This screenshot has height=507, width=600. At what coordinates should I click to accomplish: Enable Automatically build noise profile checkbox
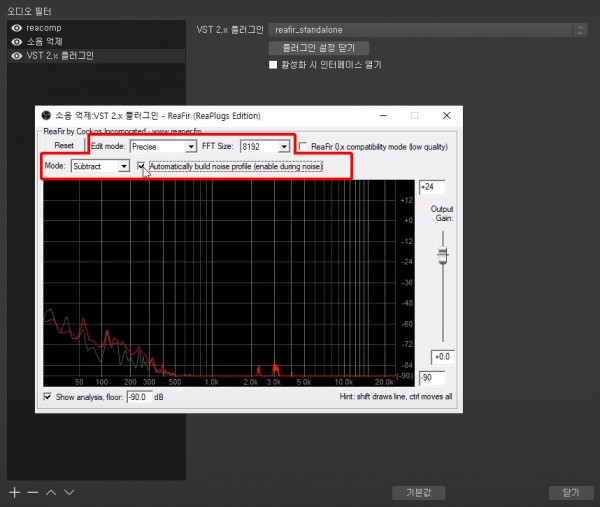[142, 166]
